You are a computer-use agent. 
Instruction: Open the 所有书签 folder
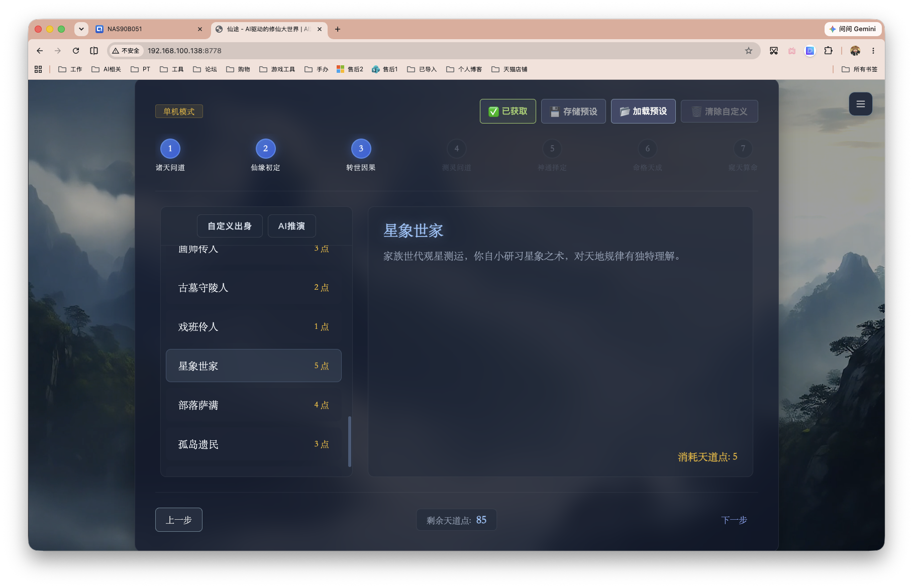coord(860,69)
